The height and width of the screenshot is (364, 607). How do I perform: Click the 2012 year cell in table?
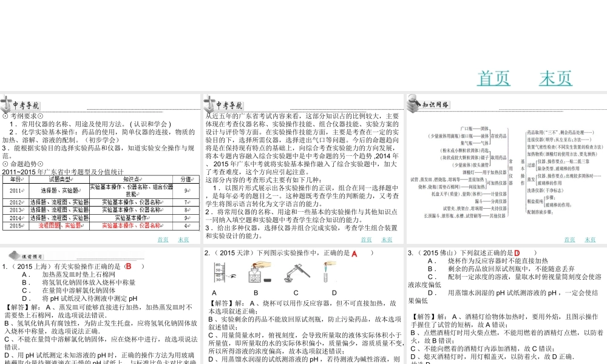click(16, 202)
